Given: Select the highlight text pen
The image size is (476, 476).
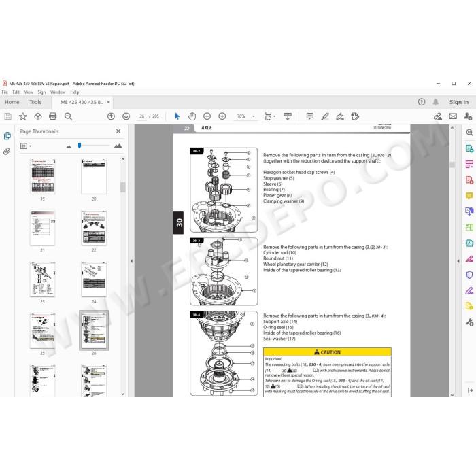Looking at the screenshot, I should [x=325, y=116].
